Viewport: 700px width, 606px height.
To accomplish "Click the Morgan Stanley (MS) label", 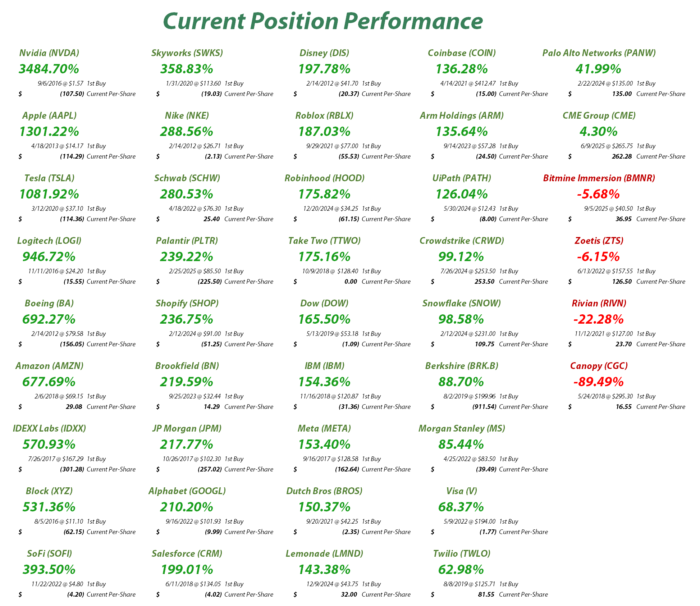I will coord(462,428).
